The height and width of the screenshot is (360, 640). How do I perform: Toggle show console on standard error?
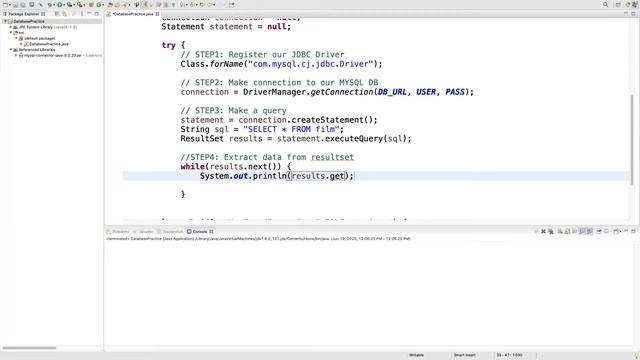coord(589,231)
